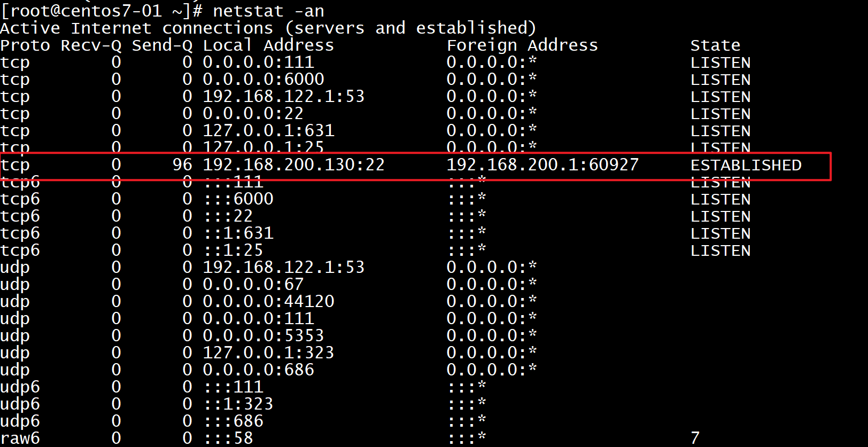Screen dimensions: 868x447
Task: Click udp local address 127.0.0.1:323
Action: point(268,352)
